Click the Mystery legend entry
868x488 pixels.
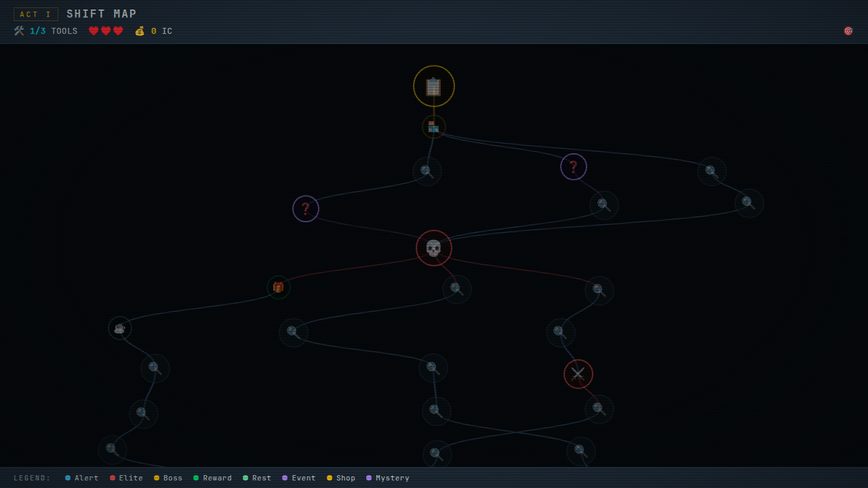coord(388,478)
